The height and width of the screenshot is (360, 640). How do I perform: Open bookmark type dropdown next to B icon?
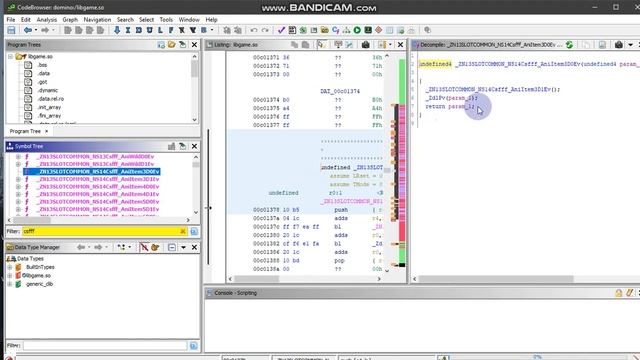[x=212, y=30]
